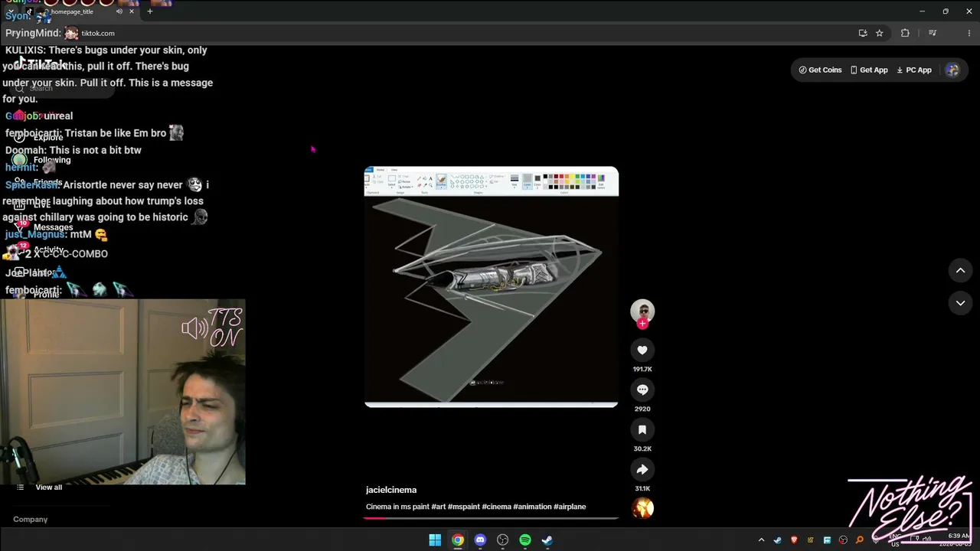Share the video using the arrow icon
Viewport: 980px width, 551px height.
642,470
